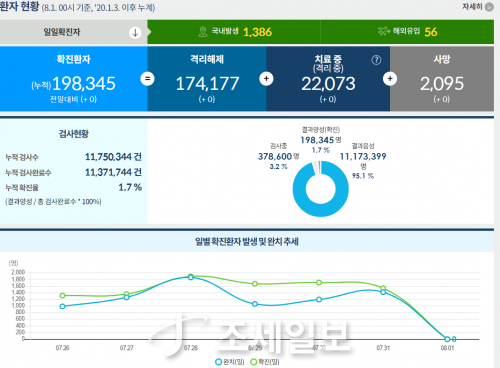The height and width of the screenshot is (368, 500).
Task: Click the airplane icon beside 해외유입
Action: (384, 31)
